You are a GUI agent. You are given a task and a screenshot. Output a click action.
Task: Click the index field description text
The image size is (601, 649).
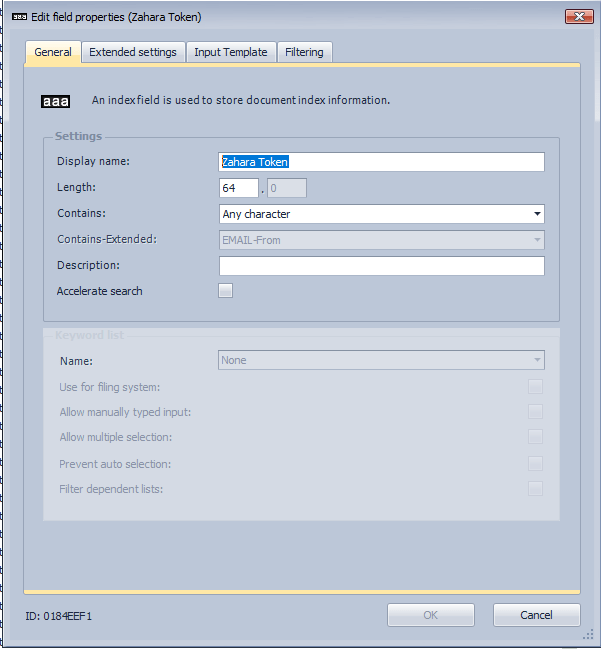[240, 100]
